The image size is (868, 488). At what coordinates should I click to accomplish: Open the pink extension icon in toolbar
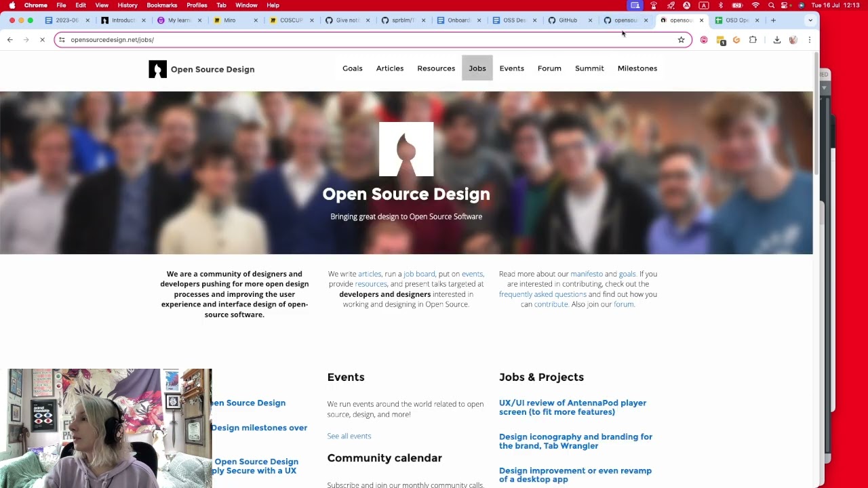click(704, 40)
